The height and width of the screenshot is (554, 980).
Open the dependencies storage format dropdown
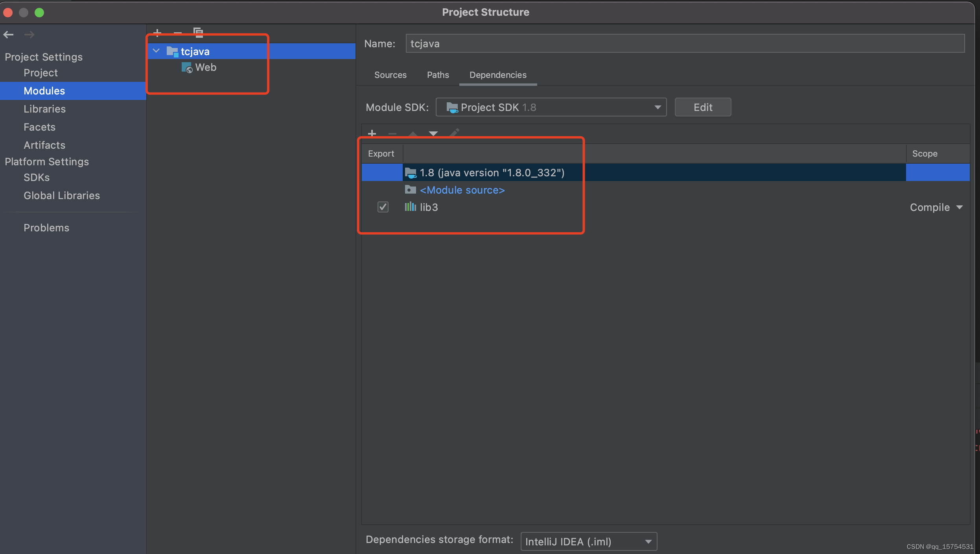coord(588,541)
